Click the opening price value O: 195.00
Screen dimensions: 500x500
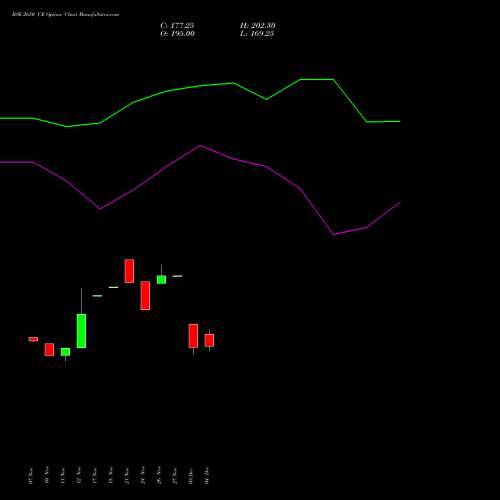pyautogui.click(x=177, y=34)
